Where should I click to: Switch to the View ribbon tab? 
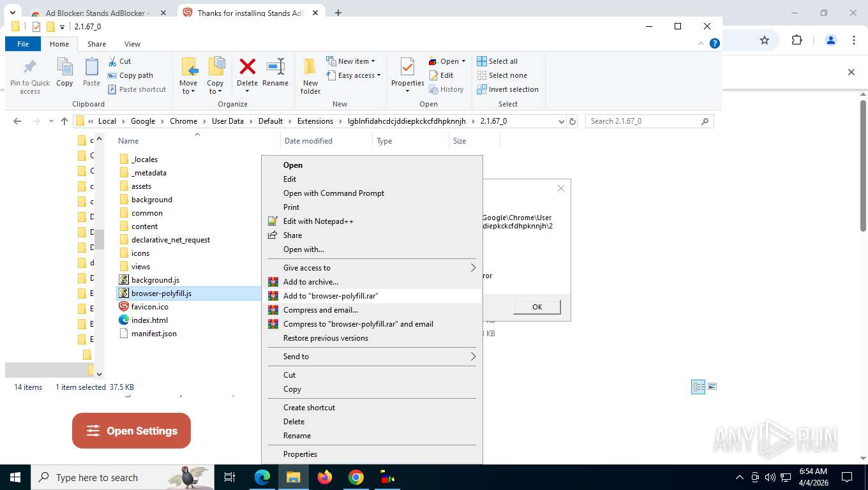[132, 44]
